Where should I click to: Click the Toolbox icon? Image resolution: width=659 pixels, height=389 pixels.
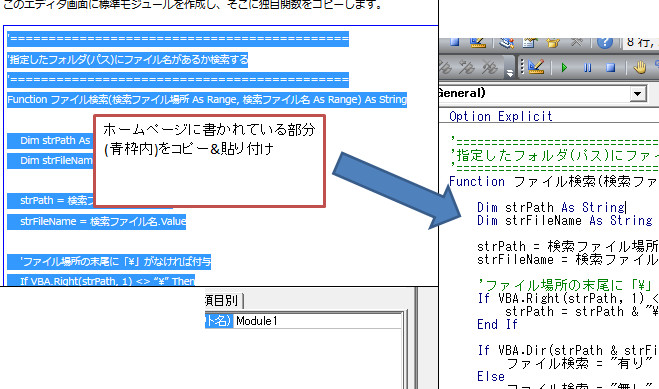577,42
